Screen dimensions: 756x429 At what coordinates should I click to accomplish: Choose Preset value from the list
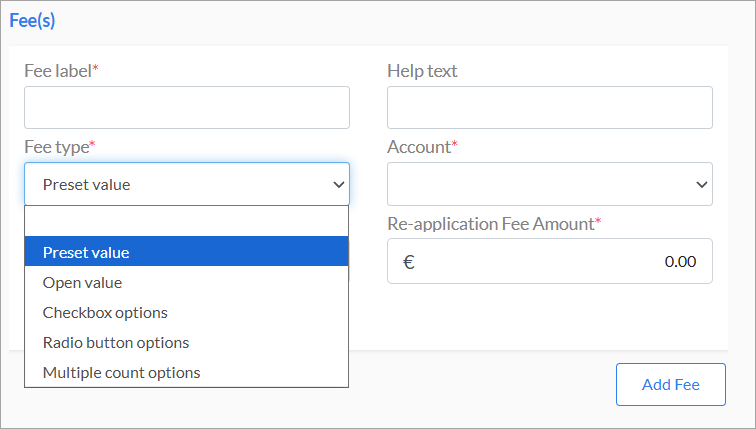[x=187, y=251]
